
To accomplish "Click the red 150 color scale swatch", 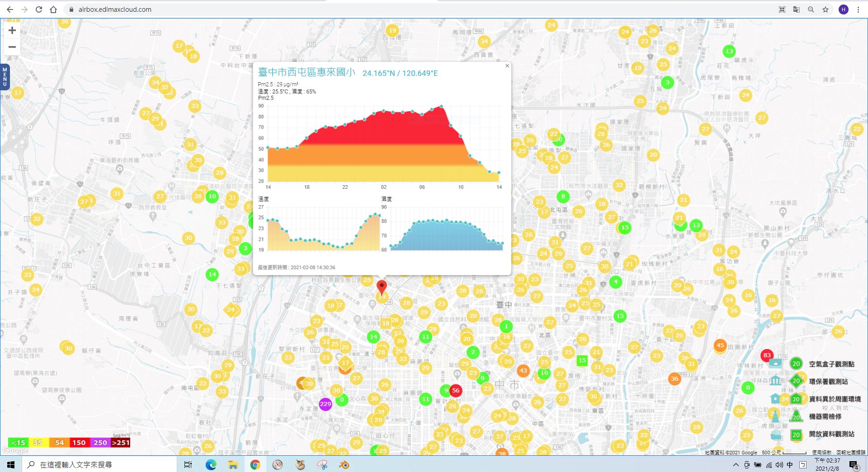I will [79, 443].
